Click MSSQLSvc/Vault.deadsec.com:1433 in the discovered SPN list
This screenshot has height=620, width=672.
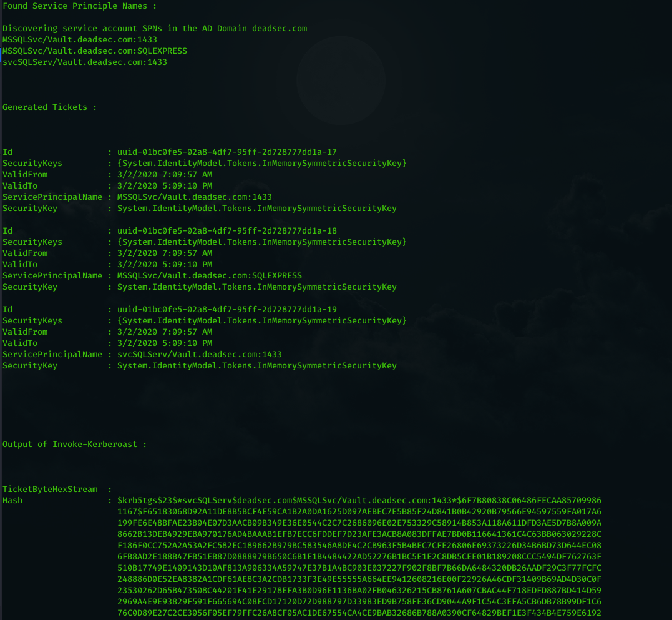pos(80,39)
